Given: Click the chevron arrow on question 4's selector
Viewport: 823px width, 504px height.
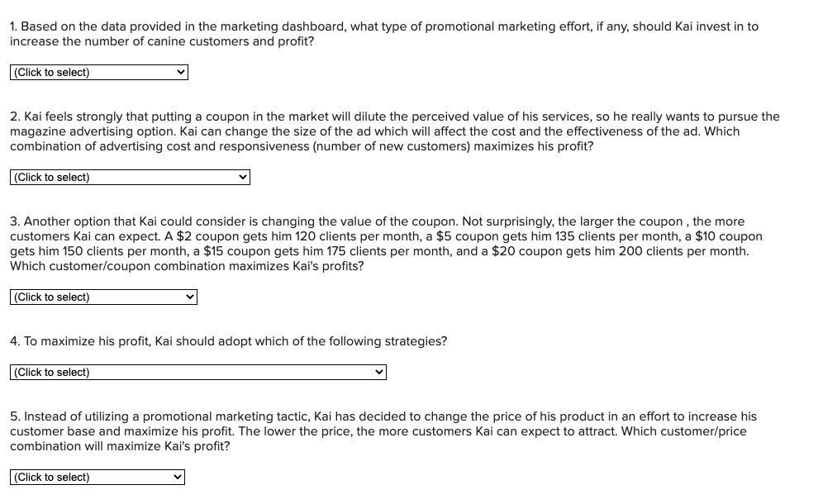Looking at the screenshot, I should click(x=376, y=372).
